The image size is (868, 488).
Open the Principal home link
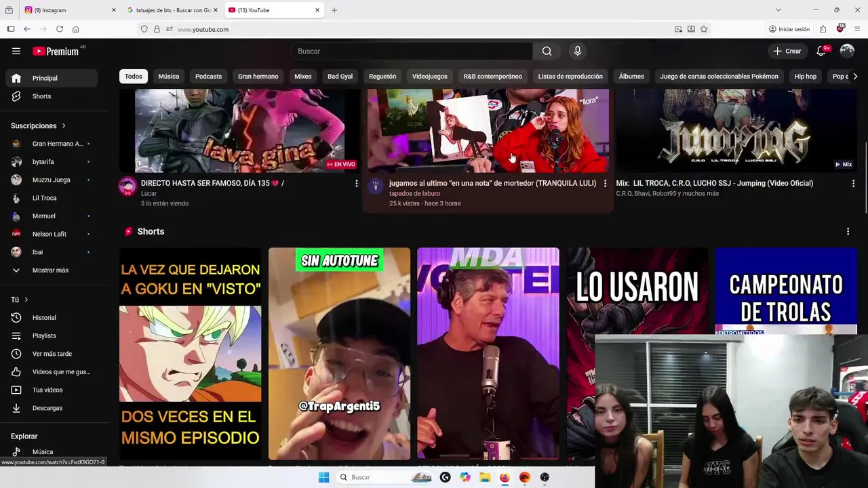(52, 78)
